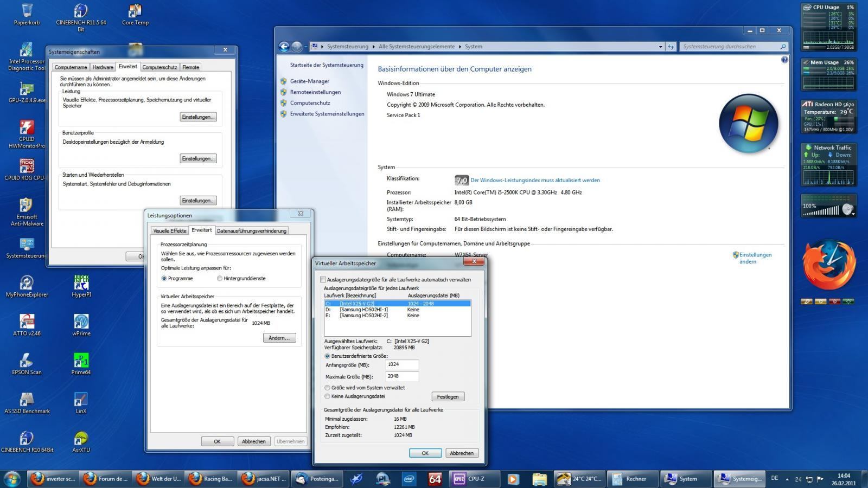Click Windows-Leistungsindex muss aktualisiert werden link
Image resolution: width=868 pixels, height=488 pixels.
(535, 181)
